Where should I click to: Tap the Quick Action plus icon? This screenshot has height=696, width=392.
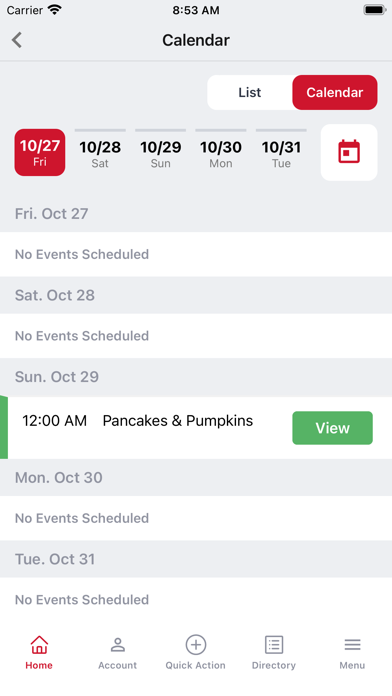[196, 645]
